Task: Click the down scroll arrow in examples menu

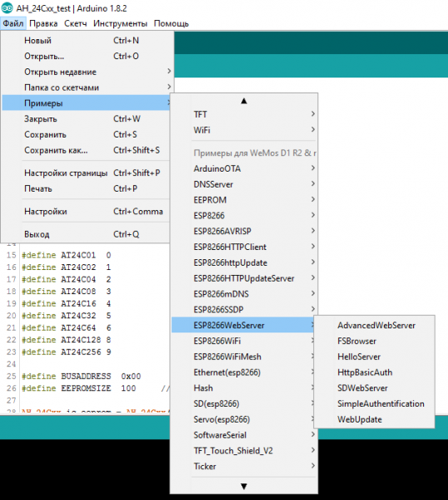Action: point(244,486)
